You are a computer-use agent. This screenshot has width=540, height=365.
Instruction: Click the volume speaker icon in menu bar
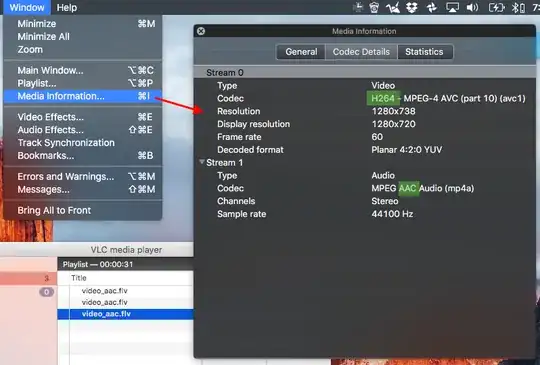[x=472, y=7]
